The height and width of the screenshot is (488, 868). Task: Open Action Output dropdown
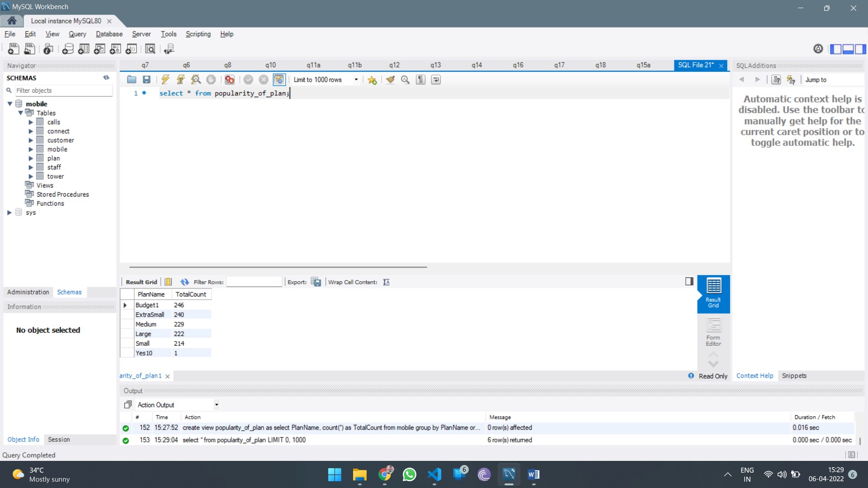pyautogui.click(x=217, y=405)
